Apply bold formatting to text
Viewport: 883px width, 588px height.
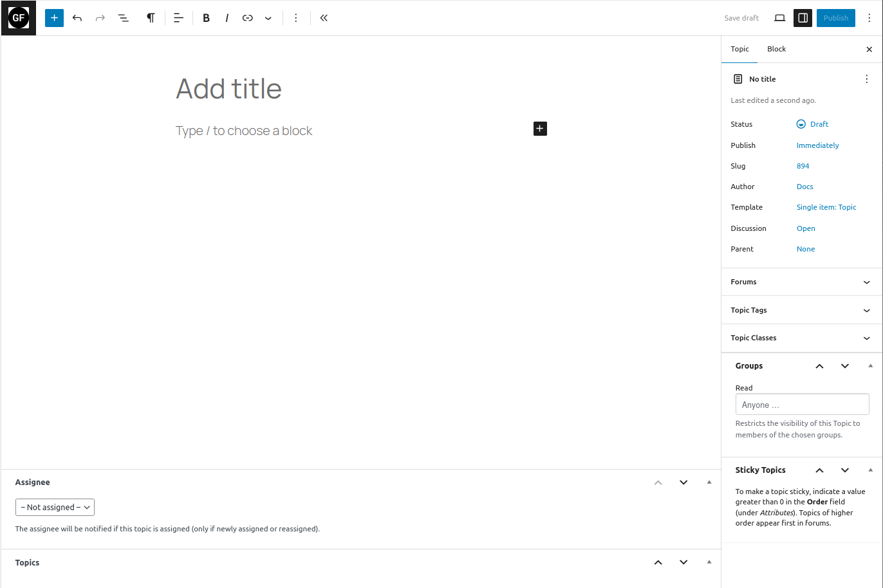coord(206,18)
